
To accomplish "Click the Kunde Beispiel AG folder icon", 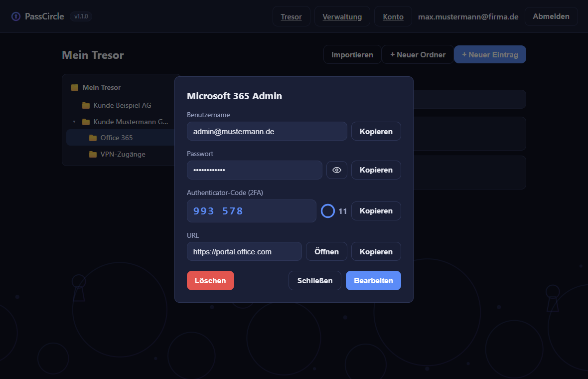I will coord(86,105).
